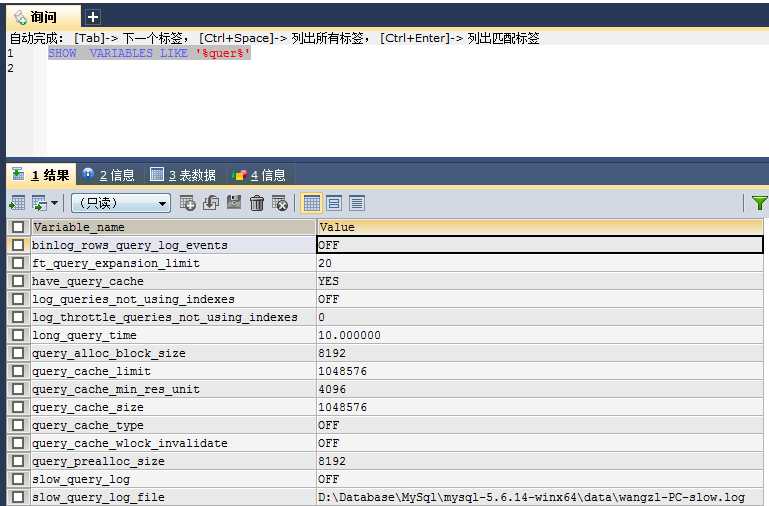Screen dimensions: 769x506
Task: Check the query_cache_type row checkbox
Action: pyautogui.click(x=18, y=425)
